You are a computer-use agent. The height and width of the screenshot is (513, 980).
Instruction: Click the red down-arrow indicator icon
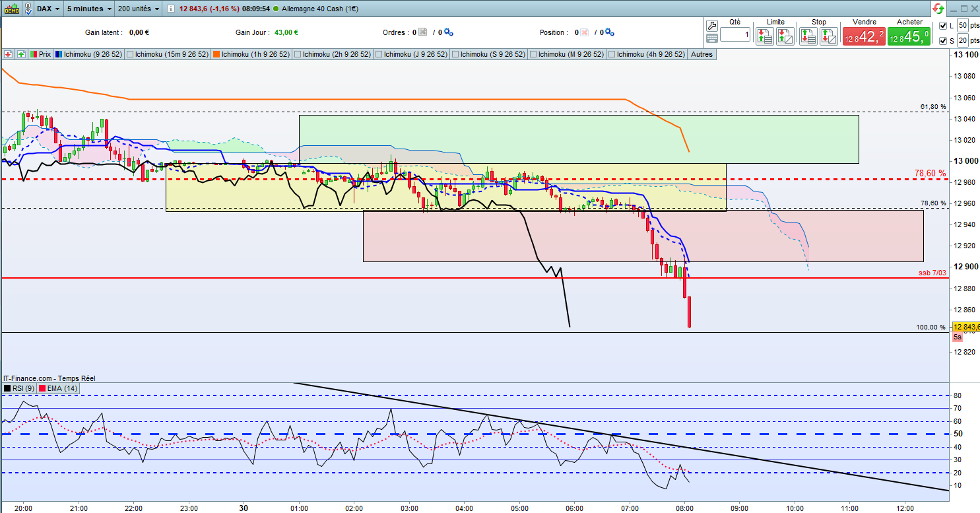click(9, 54)
